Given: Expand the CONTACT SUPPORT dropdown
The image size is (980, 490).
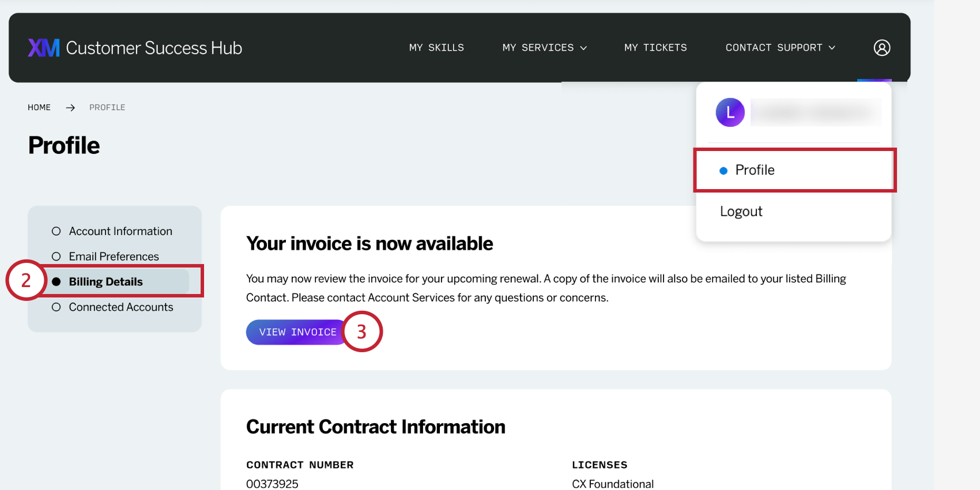Looking at the screenshot, I should pos(779,48).
